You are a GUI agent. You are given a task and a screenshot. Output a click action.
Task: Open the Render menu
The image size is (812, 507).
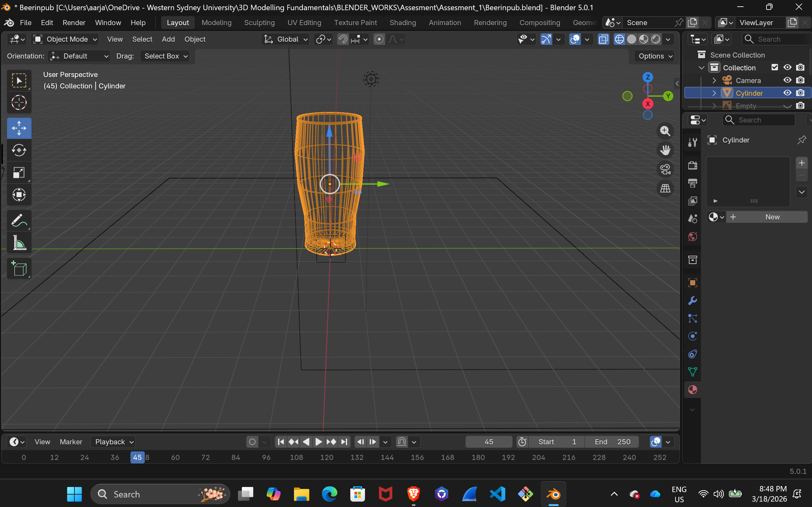coord(74,23)
